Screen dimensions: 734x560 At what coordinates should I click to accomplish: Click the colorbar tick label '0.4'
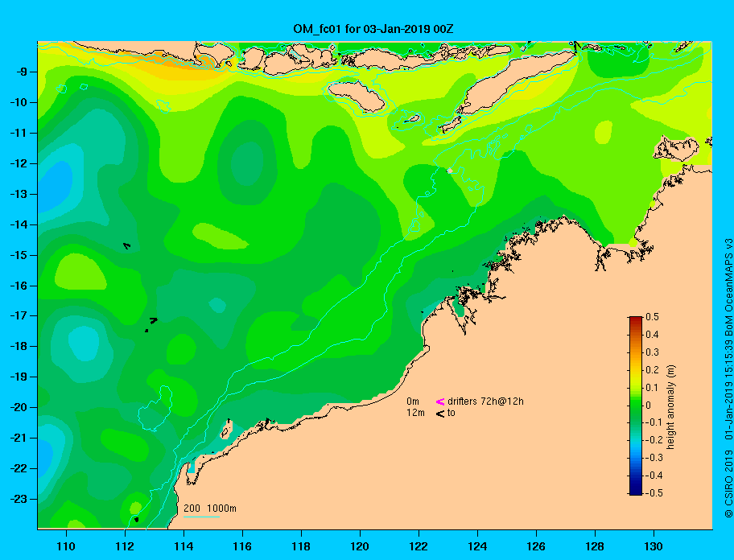(x=652, y=335)
